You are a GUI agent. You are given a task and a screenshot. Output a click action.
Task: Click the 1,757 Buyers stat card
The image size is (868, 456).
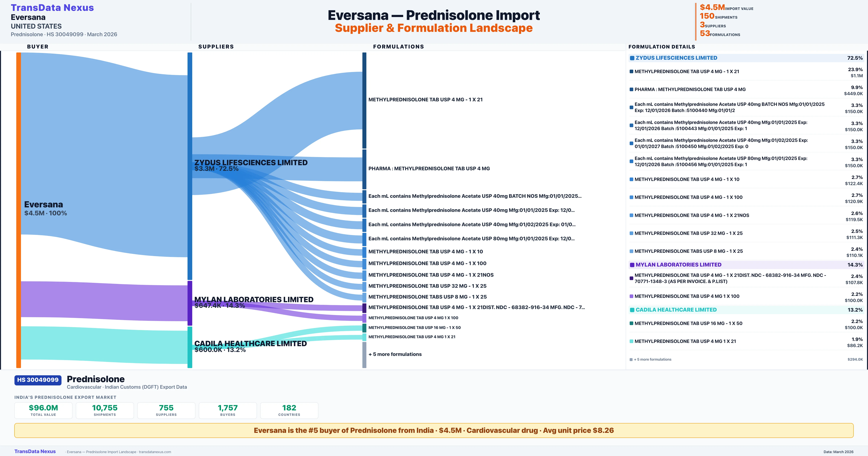pos(228,410)
